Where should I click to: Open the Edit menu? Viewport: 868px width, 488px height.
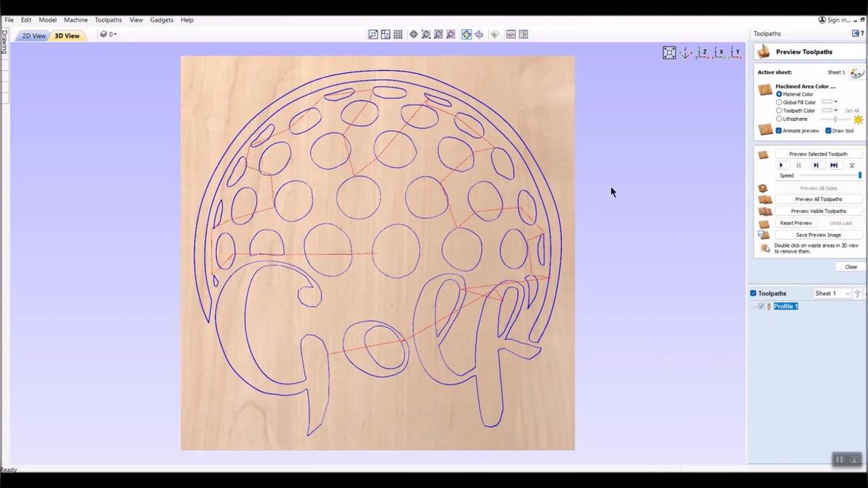tap(26, 20)
